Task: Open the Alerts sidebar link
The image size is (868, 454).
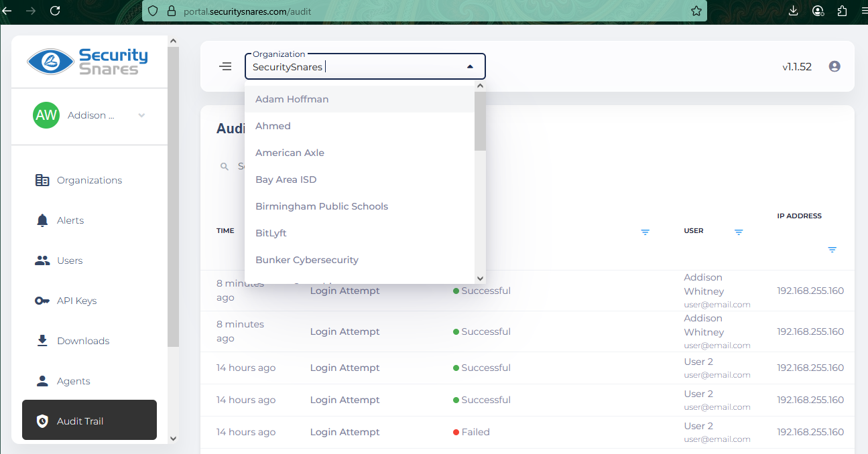Action: coord(89,220)
